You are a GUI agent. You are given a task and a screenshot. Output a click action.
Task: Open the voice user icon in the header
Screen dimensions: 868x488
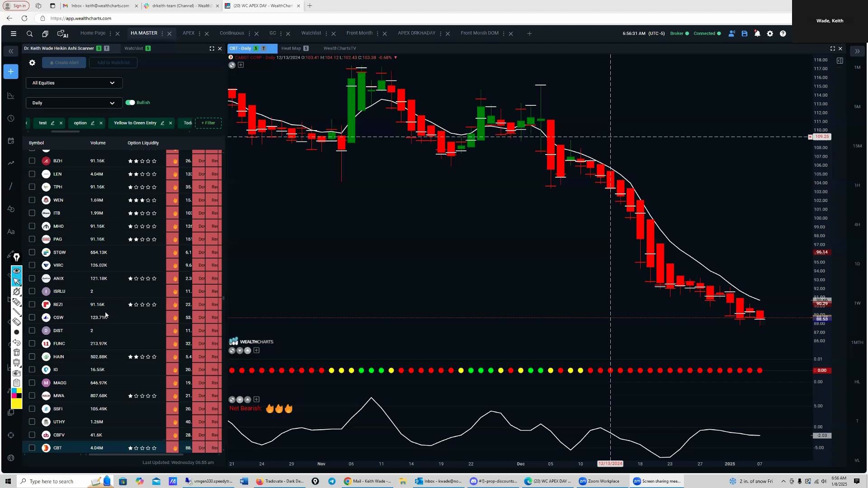731,33
